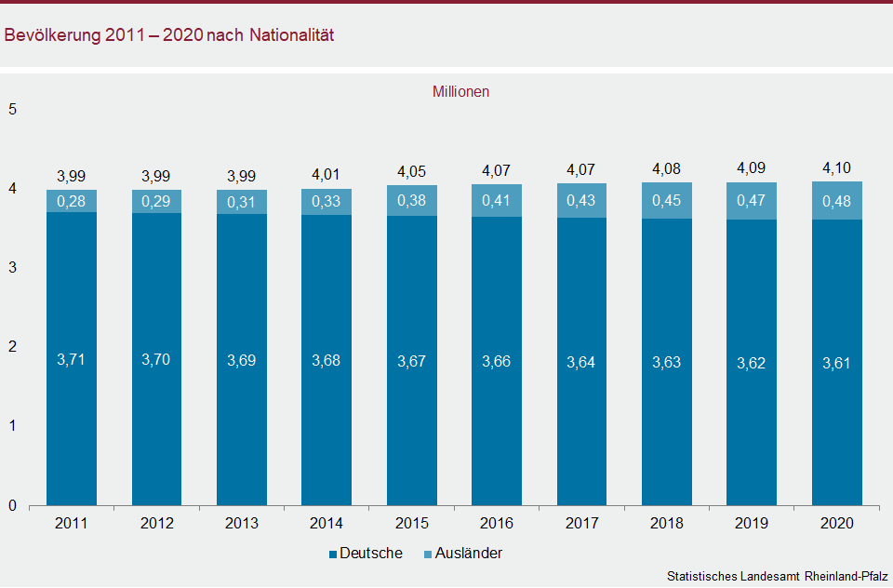
Task: Click the 2016 x-axis year label
Action: pyautogui.click(x=497, y=524)
